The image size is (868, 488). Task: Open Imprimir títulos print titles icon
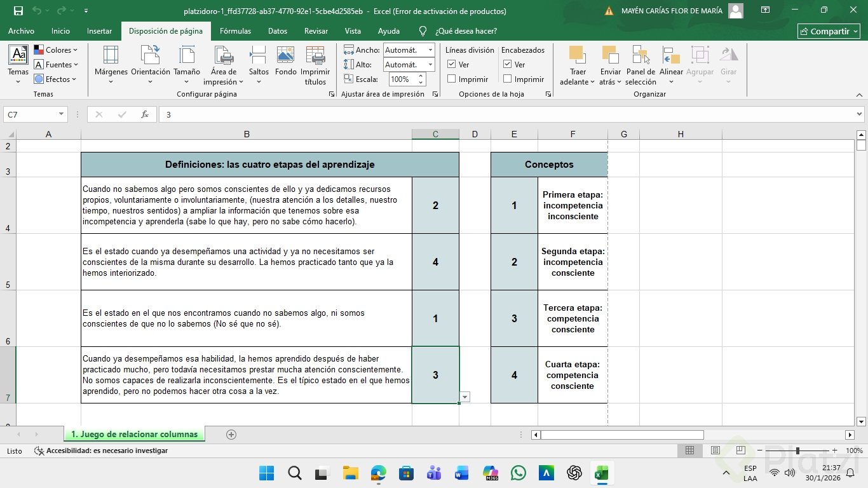pos(315,56)
